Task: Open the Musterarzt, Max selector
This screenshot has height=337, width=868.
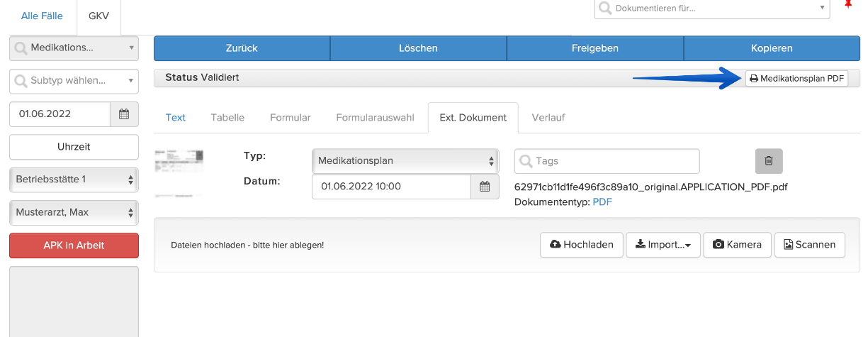Action: tap(74, 212)
